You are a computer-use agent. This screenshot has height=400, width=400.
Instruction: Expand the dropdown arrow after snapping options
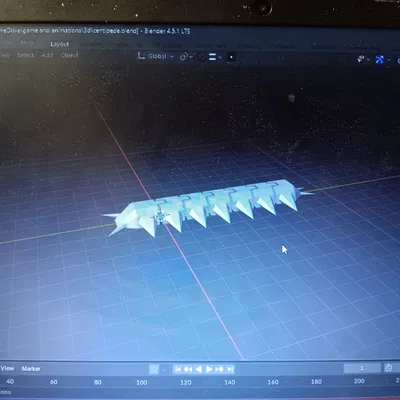pos(220,57)
